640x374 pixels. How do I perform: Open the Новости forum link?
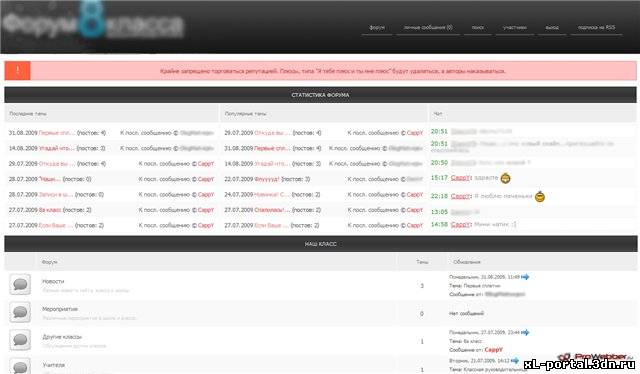pos(53,281)
